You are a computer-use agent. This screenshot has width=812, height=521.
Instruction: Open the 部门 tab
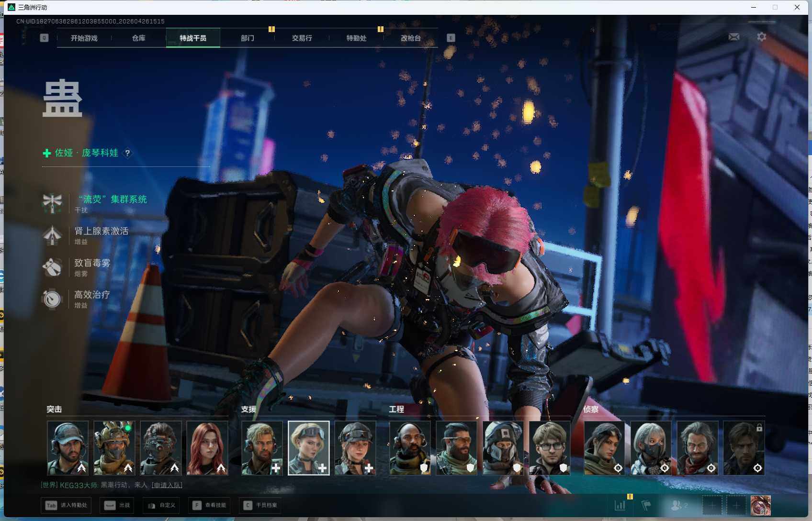248,38
